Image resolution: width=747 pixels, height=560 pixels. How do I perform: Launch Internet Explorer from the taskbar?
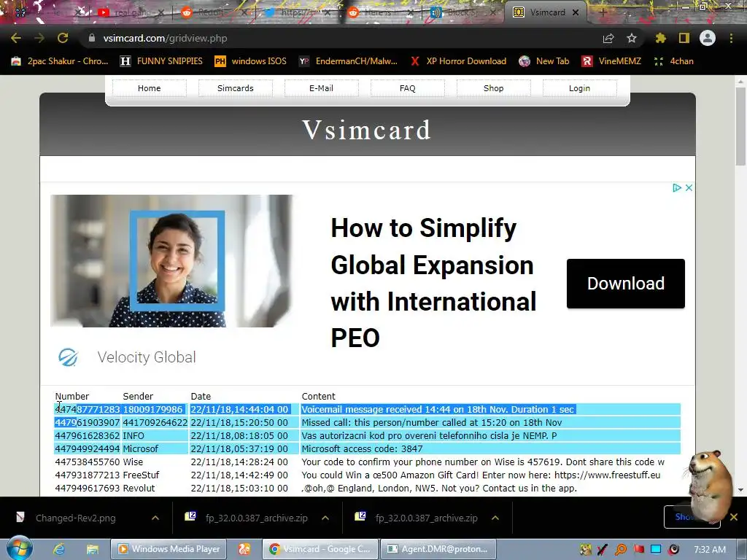coord(59,549)
